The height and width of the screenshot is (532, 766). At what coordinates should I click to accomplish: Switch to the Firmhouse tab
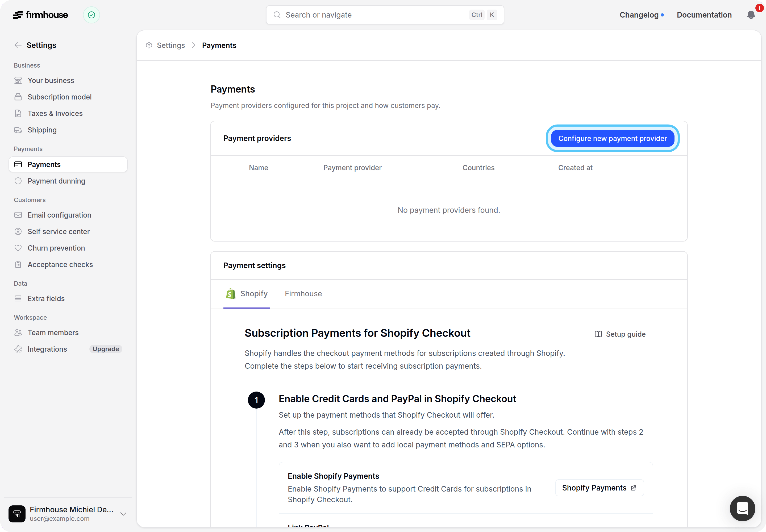[303, 294]
